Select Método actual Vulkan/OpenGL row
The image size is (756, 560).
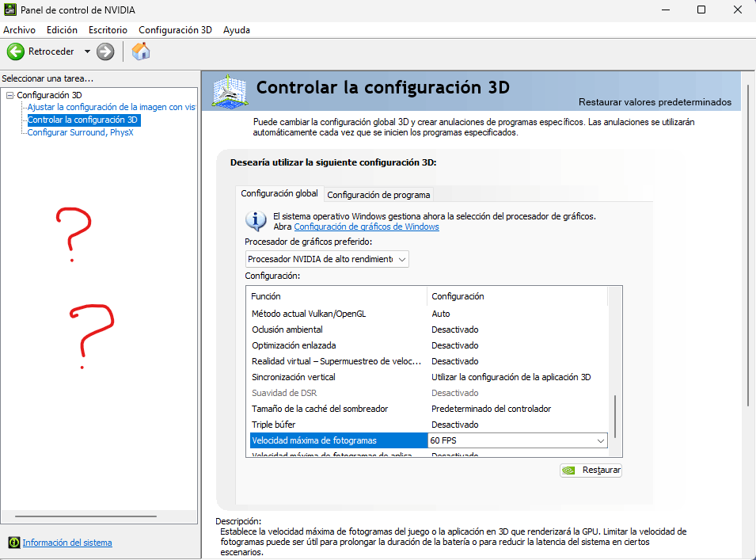tap(428, 314)
